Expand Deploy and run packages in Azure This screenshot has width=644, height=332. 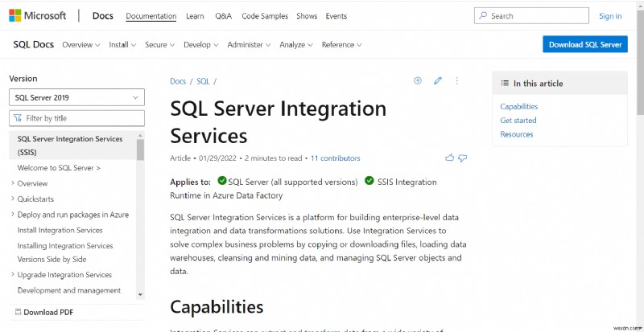(13, 215)
